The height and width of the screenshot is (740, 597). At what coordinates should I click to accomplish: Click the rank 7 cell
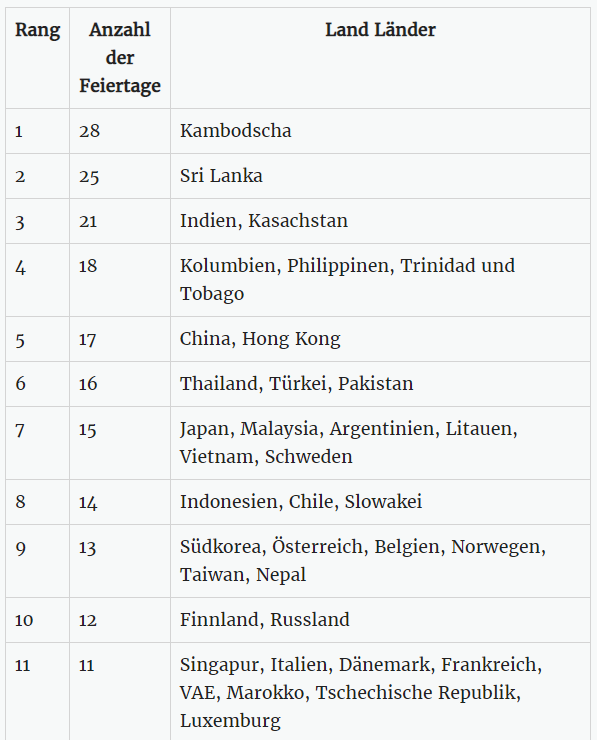[x=38, y=443]
